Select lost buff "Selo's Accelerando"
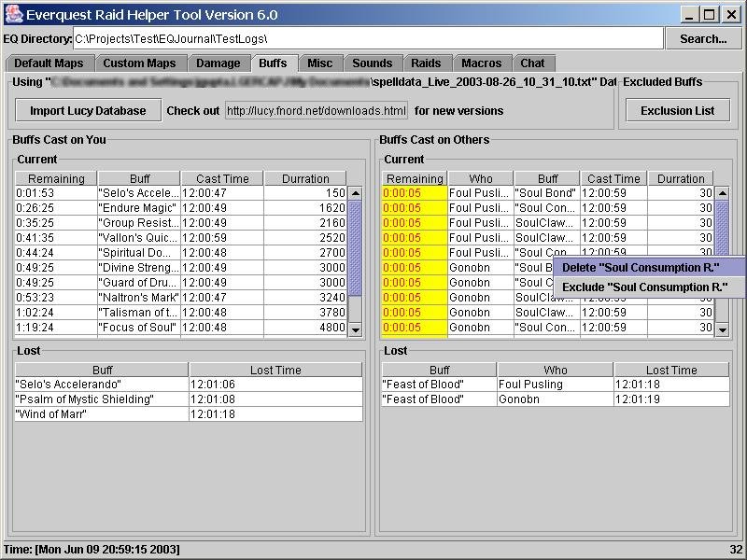 coord(189,385)
